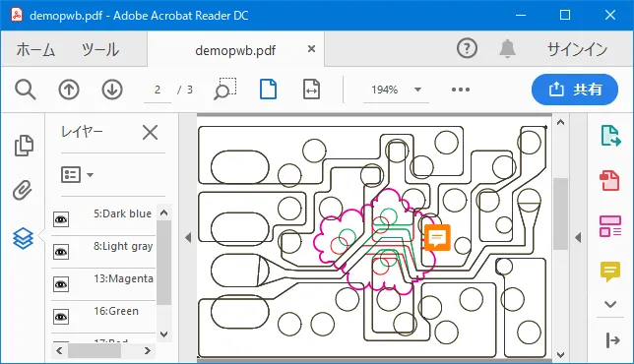Choose fit to width view
The width and height of the screenshot is (634, 364).
click(x=311, y=90)
